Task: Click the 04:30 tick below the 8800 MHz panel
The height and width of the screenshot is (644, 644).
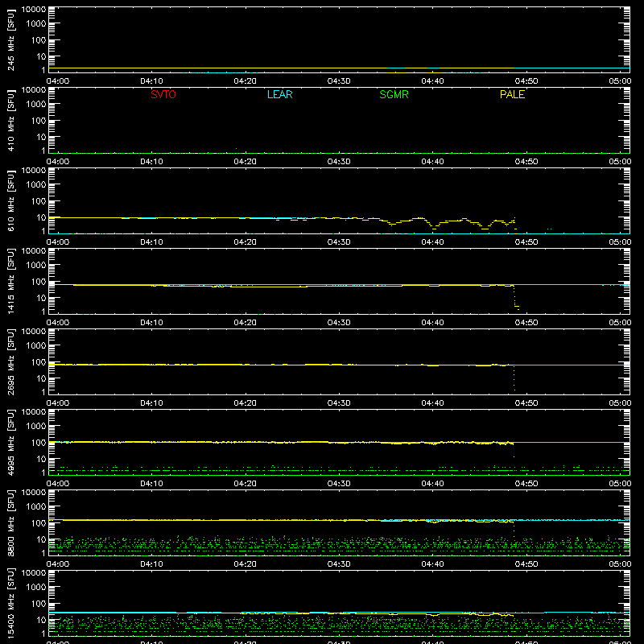Action: click(339, 564)
